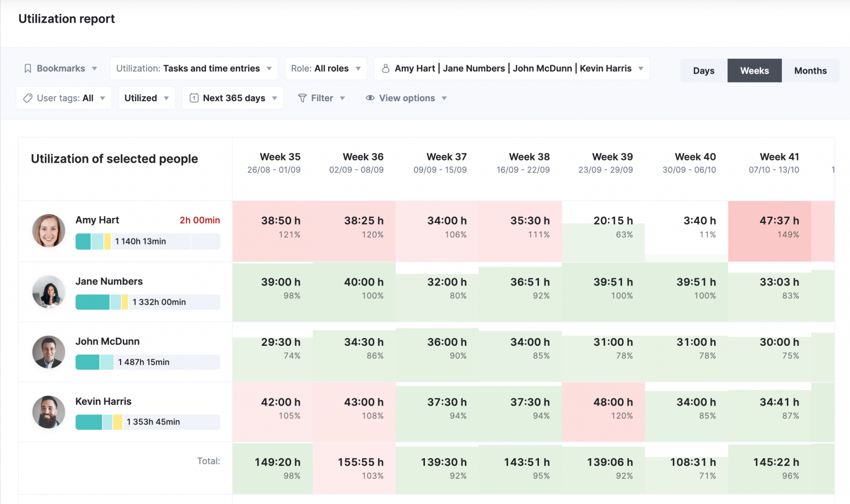Click Jane Numbers' utilization progress bar

point(148,302)
